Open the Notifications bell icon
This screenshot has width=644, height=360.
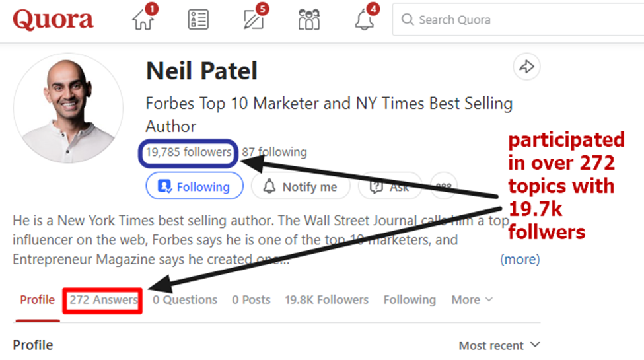pos(365,20)
